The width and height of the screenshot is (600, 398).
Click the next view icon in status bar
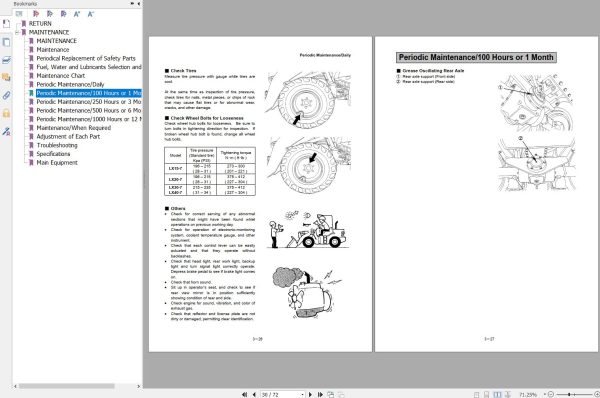(341, 395)
